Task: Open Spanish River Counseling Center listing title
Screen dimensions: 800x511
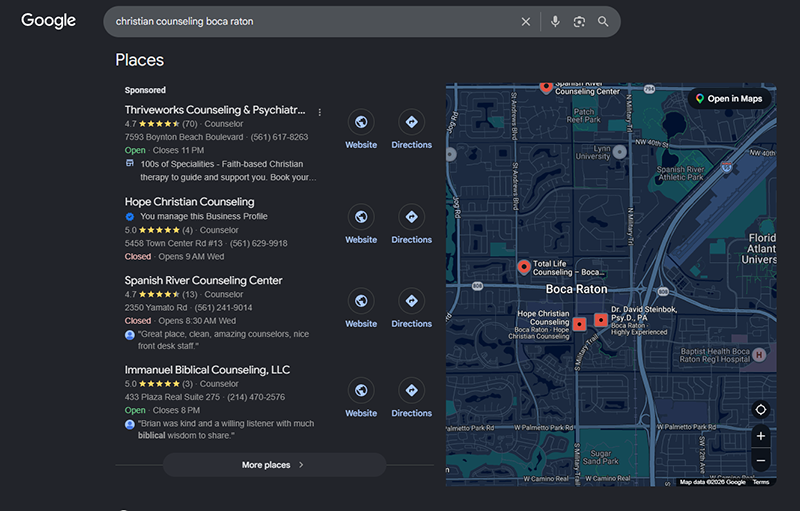Action: click(203, 280)
